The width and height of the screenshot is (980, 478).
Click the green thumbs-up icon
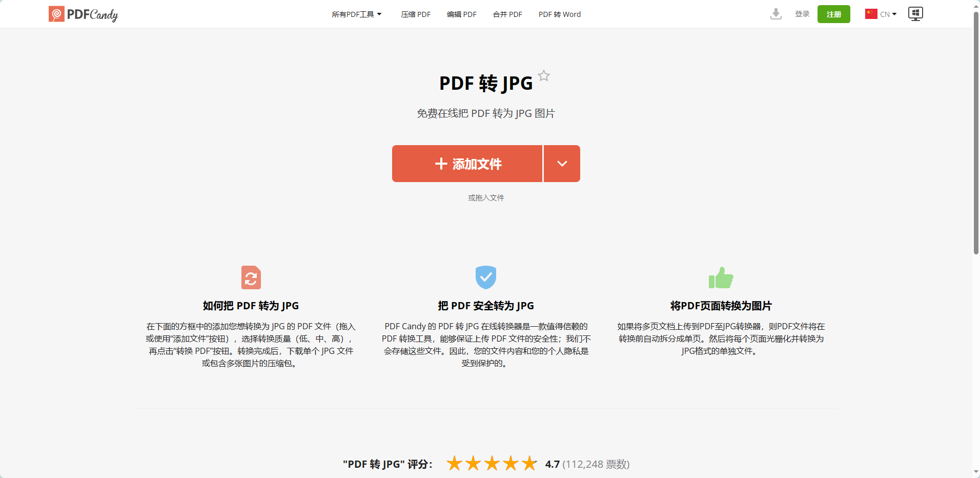pyautogui.click(x=721, y=277)
